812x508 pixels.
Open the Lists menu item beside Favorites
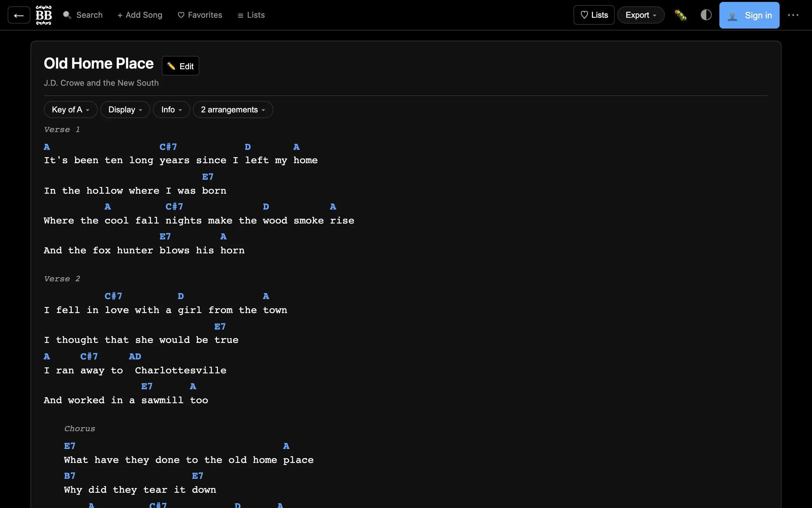coord(251,15)
